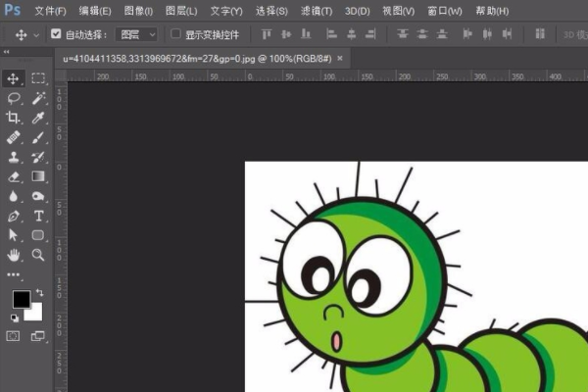Toggle Quick Mask mode

click(13, 336)
